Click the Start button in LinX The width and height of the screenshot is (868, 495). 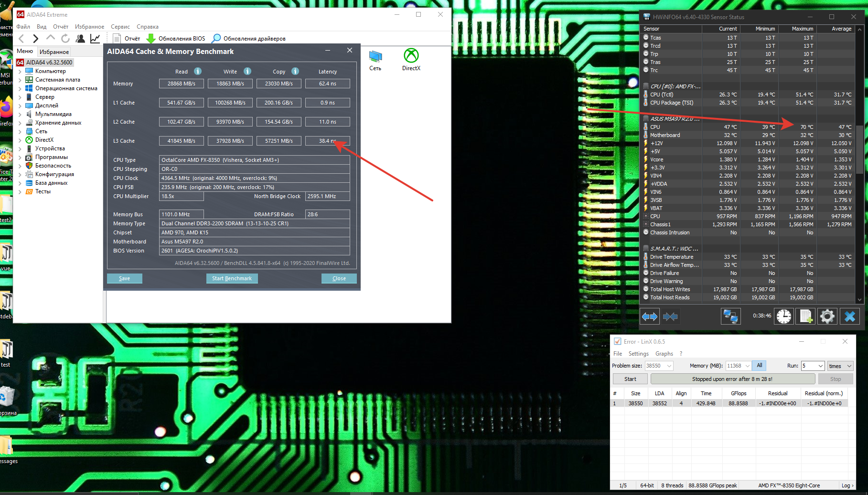click(630, 379)
